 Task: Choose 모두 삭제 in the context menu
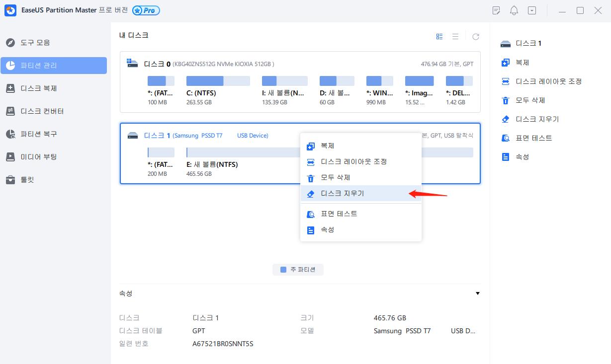tap(361, 178)
